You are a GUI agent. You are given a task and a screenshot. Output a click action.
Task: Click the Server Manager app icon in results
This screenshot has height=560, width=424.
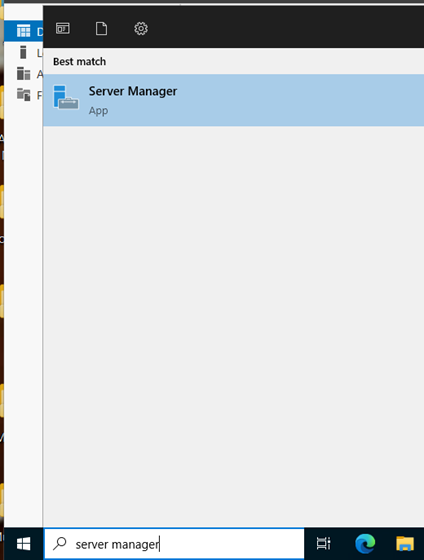coord(66,97)
